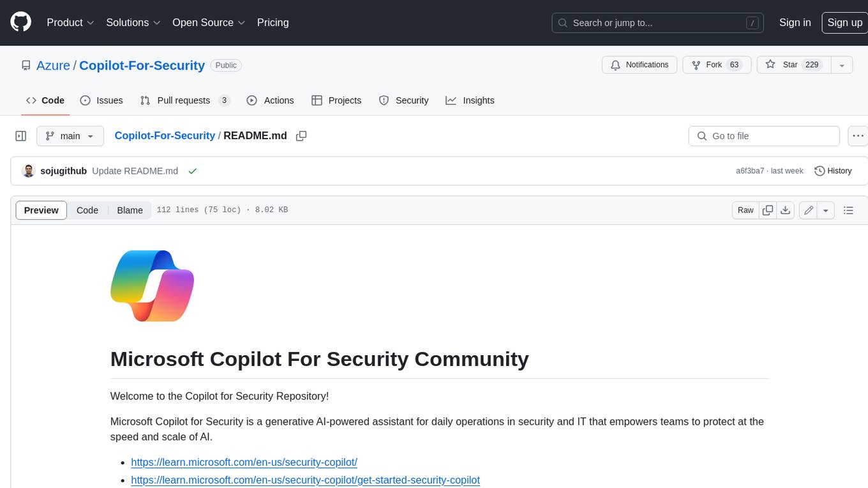The image size is (868, 488).
Task: Click the Notifications bell button
Action: click(x=640, y=65)
